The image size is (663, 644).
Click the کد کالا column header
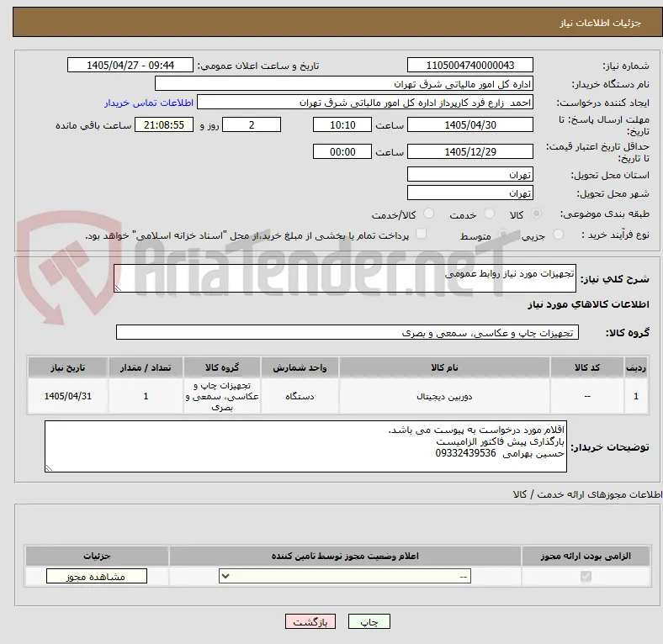(587, 367)
